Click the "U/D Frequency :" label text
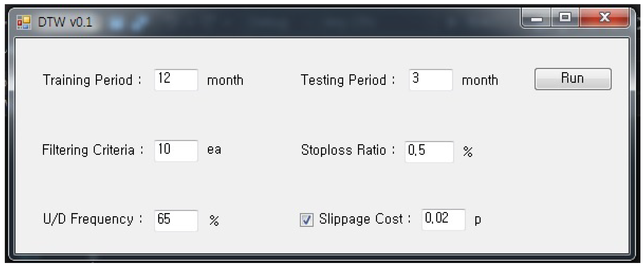Viewport: 644px width, 268px height. click(92, 219)
